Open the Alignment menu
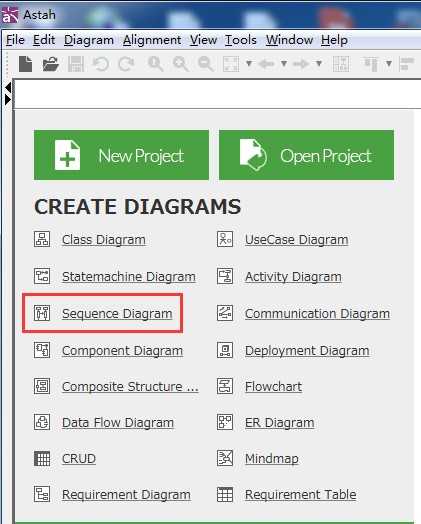Image resolution: width=421 pixels, height=524 pixels. [152, 40]
